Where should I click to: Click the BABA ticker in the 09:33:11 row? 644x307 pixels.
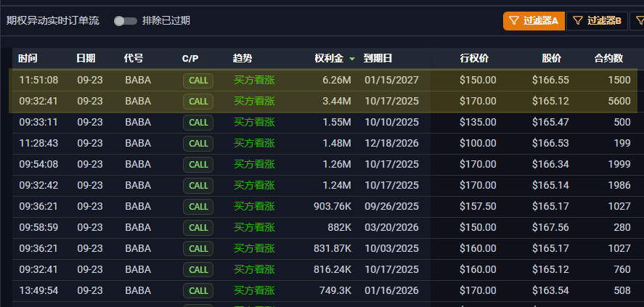(x=138, y=123)
